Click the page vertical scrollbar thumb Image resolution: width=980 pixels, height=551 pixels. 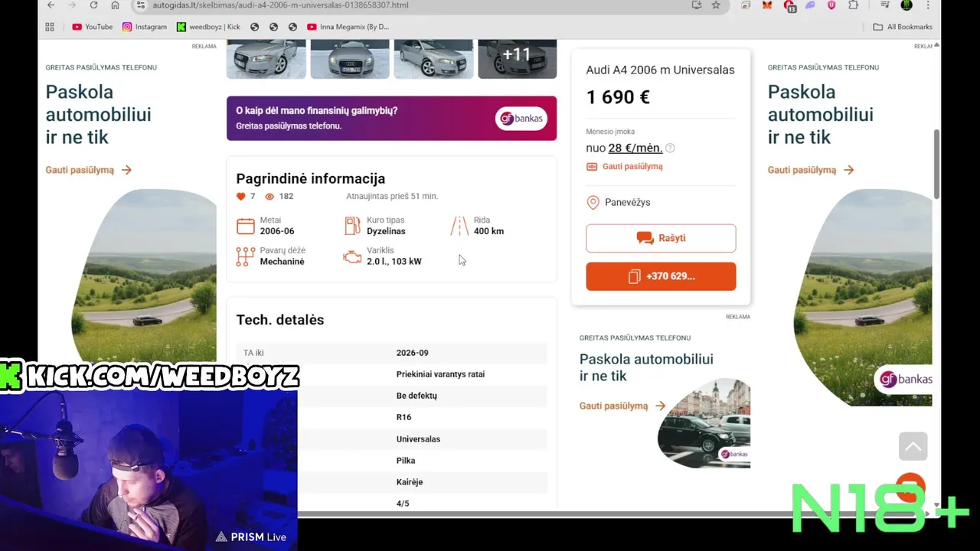click(936, 165)
